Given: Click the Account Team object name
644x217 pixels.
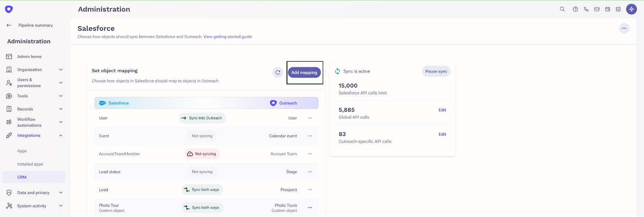Looking at the screenshot, I should (x=284, y=154).
